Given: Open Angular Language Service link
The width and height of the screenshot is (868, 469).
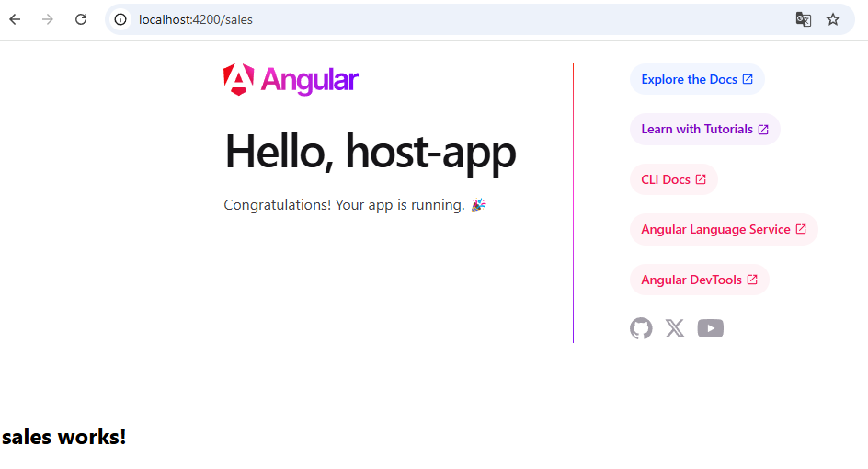Looking at the screenshot, I should 724,229.
